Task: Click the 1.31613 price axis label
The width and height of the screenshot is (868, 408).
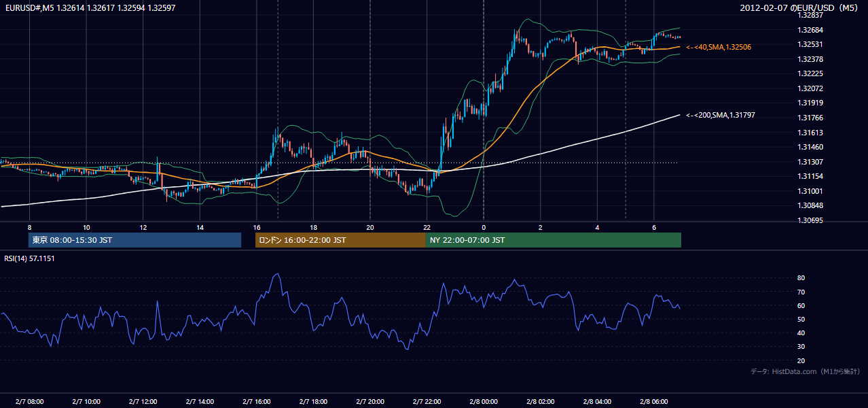Action: tap(812, 133)
